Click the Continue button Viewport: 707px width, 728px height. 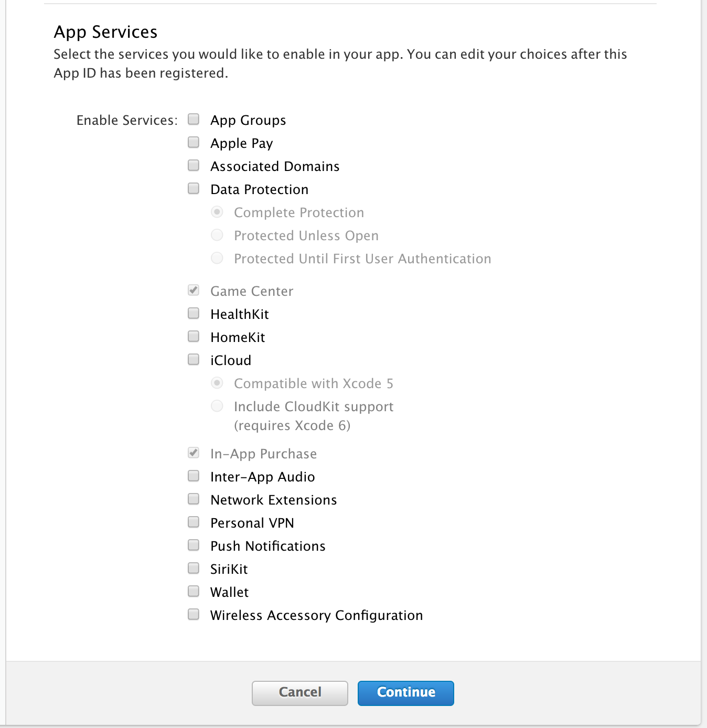pyautogui.click(x=406, y=693)
